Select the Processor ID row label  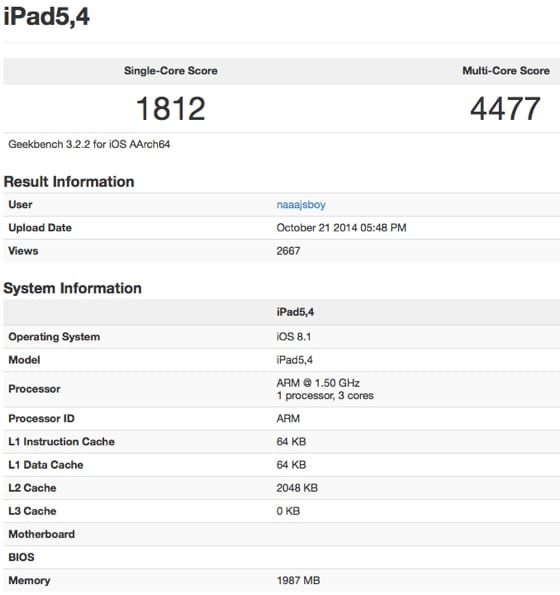pyautogui.click(x=41, y=419)
